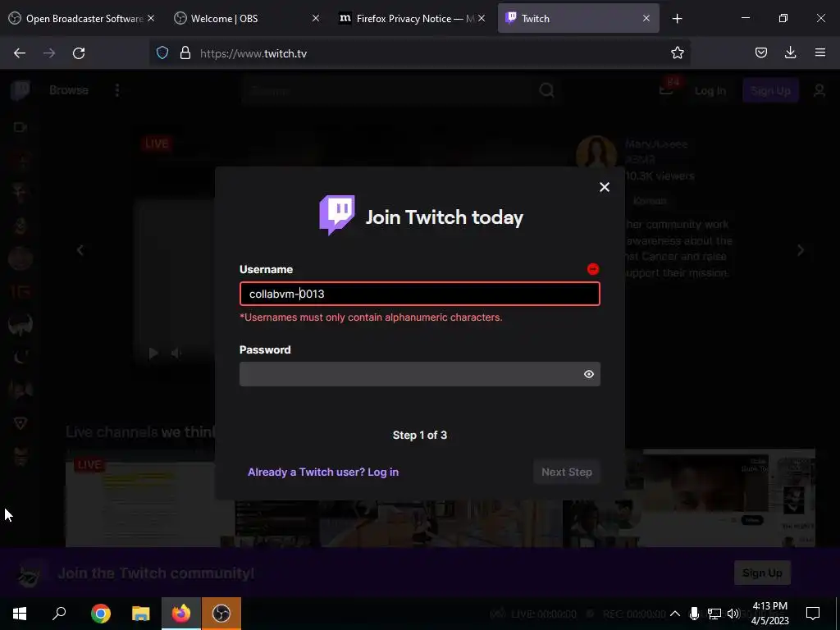Viewport: 840px width, 630px height.
Task: Open Windows taskbar search
Action: coord(59,614)
